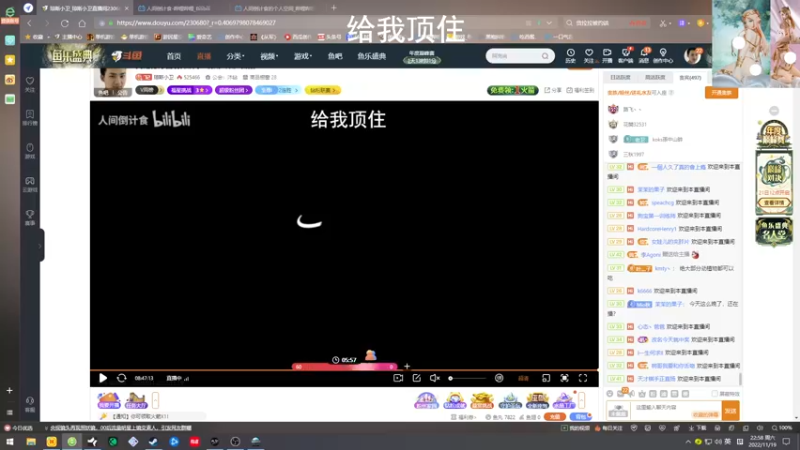This screenshot has width=800, height=450.
Task: Enable web page fullscreen mode
Action: pos(564,378)
